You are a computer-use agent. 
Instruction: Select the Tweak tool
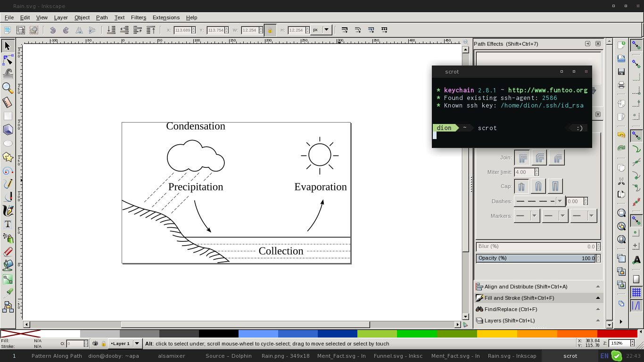(x=8, y=74)
